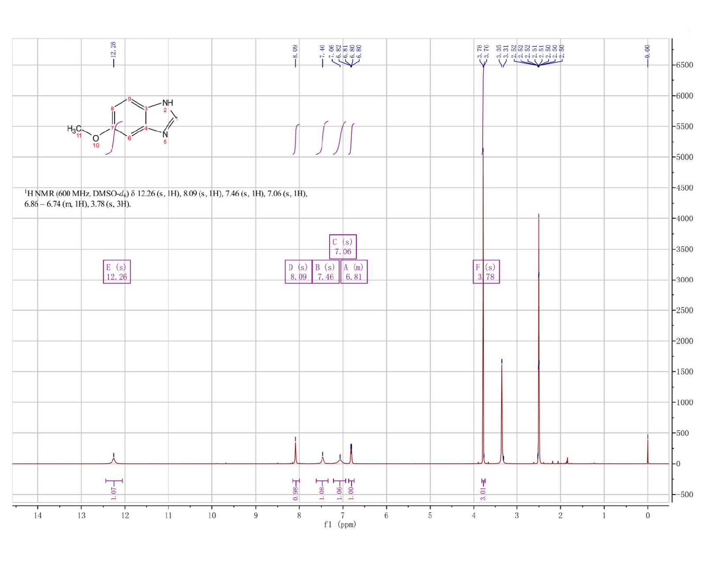728x563 pixels.
Task: Select multiplet box F (s) 3.78
Action: (486, 272)
